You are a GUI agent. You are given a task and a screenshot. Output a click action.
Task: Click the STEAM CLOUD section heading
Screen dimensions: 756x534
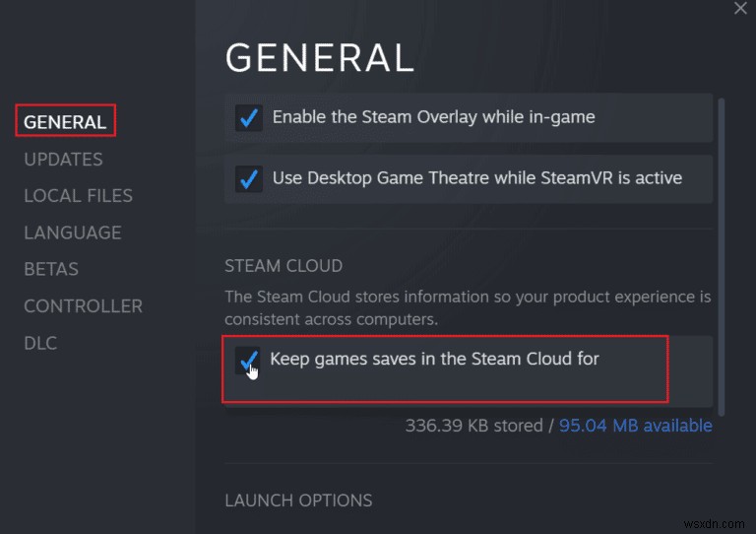coord(283,266)
